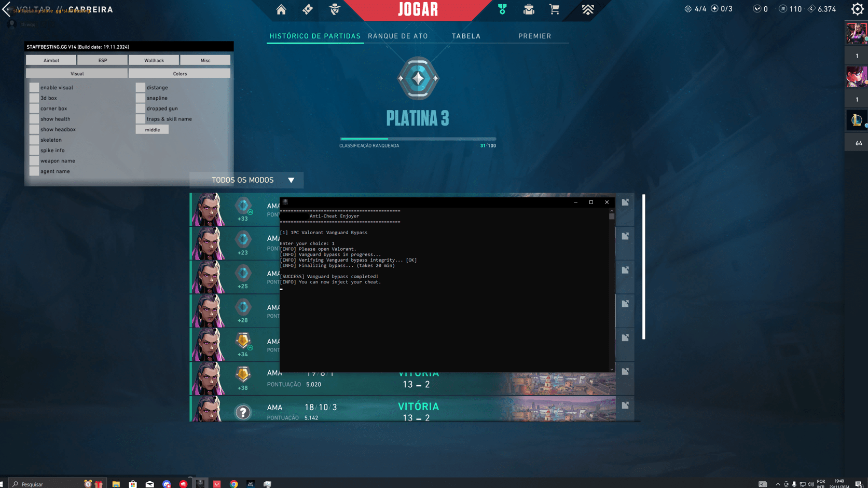Click the Valorant Points balance icon

(757, 9)
